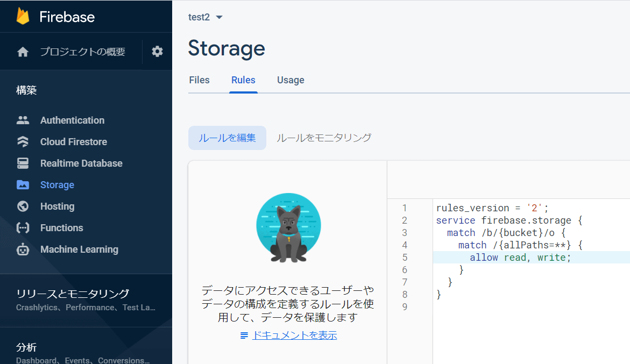Click line number 5 in the editor gutter
This screenshot has width=630, height=364.
(x=405, y=257)
